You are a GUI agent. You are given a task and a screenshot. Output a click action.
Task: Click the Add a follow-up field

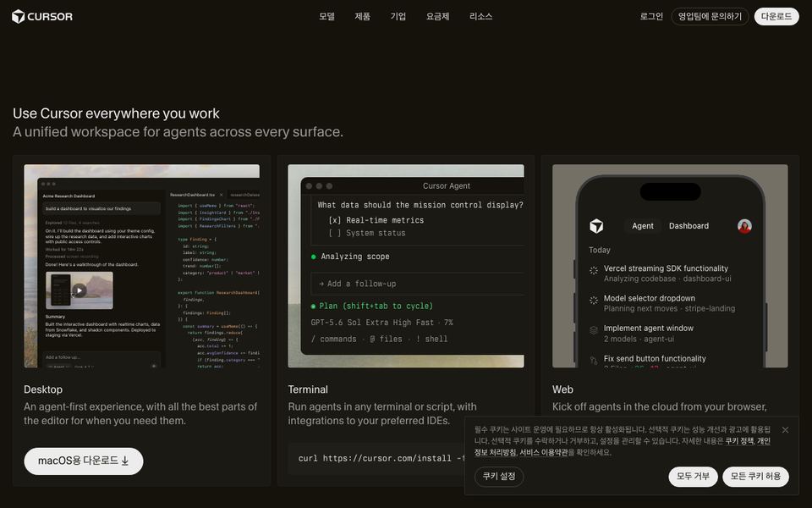pos(417,284)
